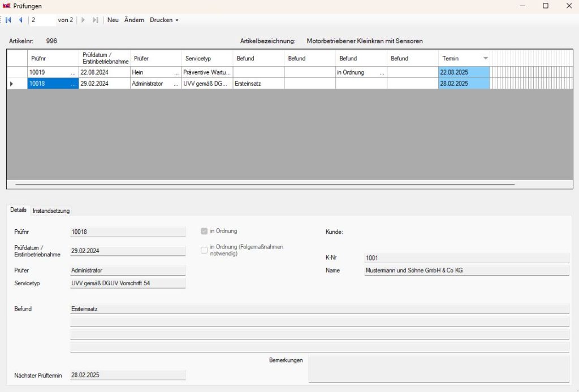579x392 pixels.
Task: Select Termin cell 28.02.2025 in grid
Action: (x=464, y=84)
